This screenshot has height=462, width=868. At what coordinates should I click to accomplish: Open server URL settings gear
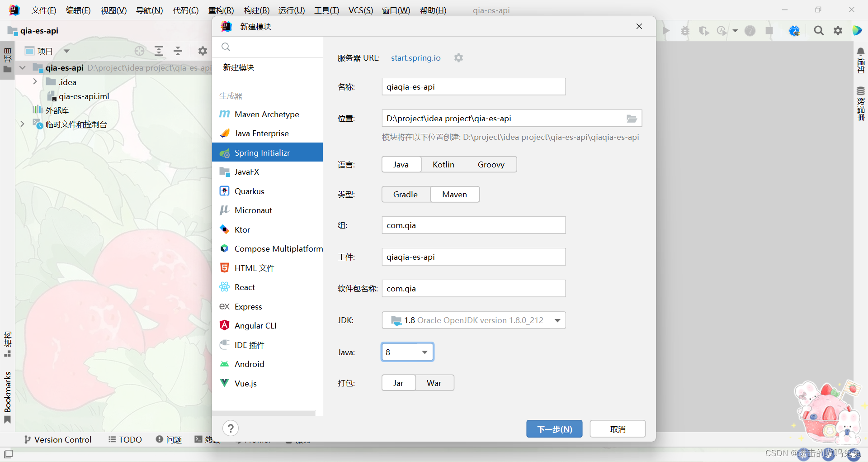click(x=458, y=58)
